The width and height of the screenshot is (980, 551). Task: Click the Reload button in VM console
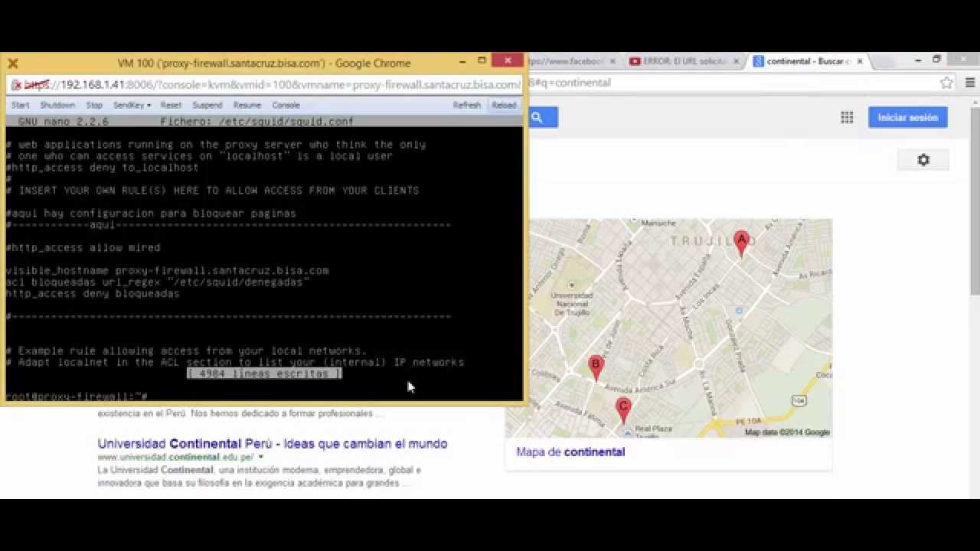click(504, 105)
